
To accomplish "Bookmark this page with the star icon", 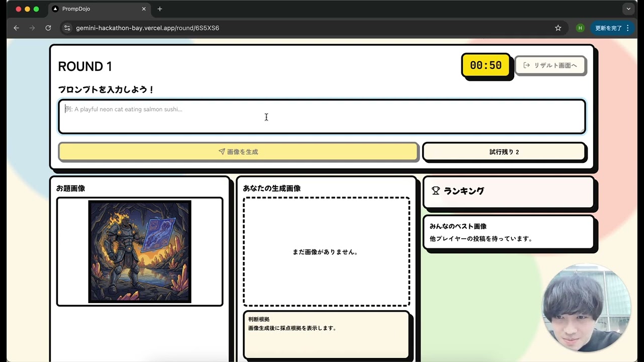I will click(x=558, y=28).
